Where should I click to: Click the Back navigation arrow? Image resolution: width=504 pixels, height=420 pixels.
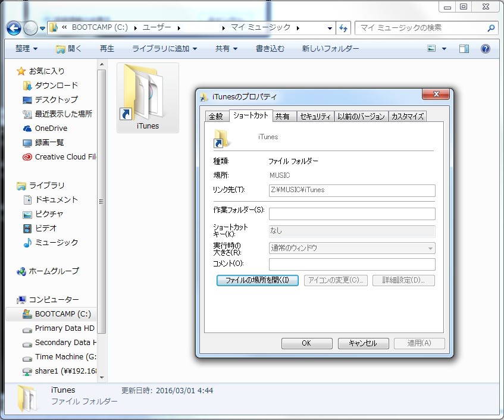tap(14, 29)
